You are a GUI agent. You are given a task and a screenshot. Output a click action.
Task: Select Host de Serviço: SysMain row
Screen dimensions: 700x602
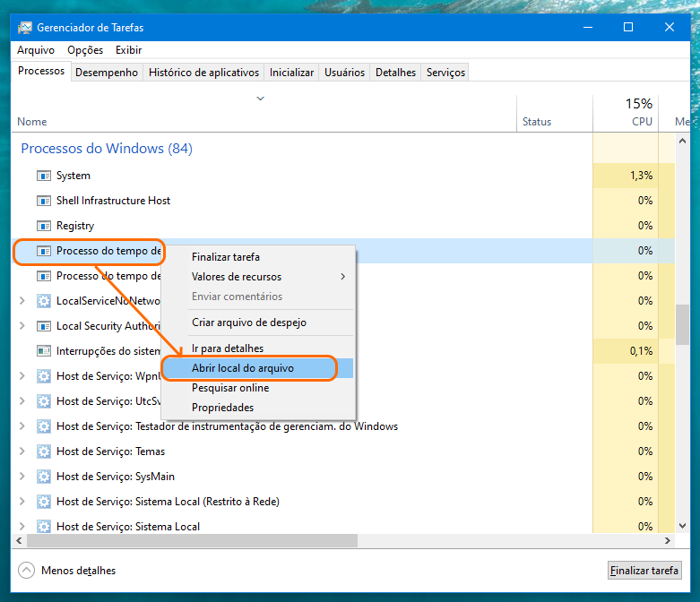(343, 477)
